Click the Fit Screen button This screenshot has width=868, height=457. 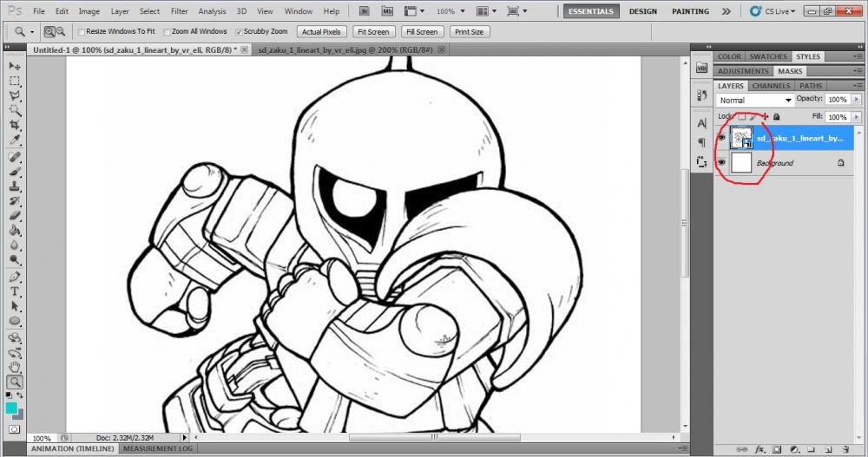click(x=372, y=31)
